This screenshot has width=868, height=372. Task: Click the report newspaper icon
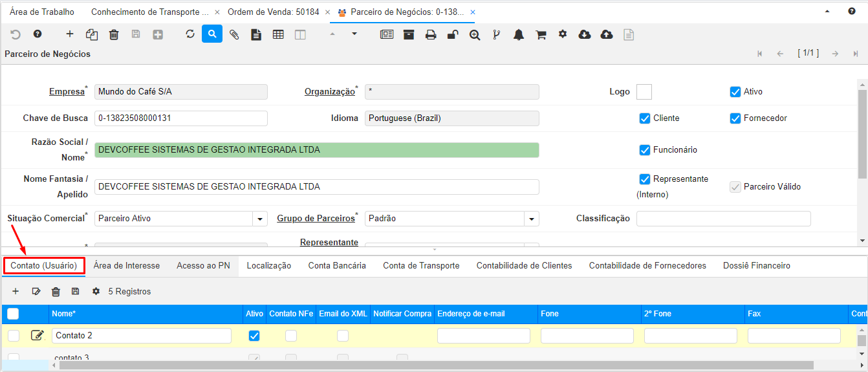[387, 34]
